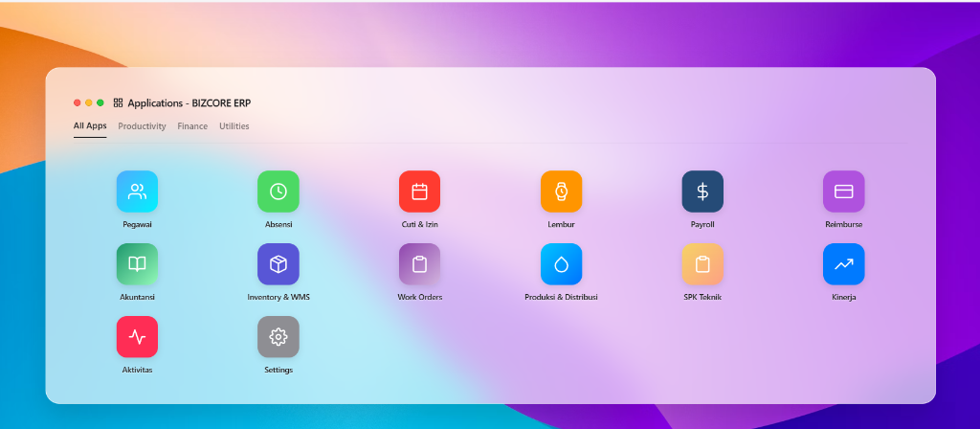Open the Pegawai app icon
The width and height of the screenshot is (980, 429).
click(x=137, y=192)
